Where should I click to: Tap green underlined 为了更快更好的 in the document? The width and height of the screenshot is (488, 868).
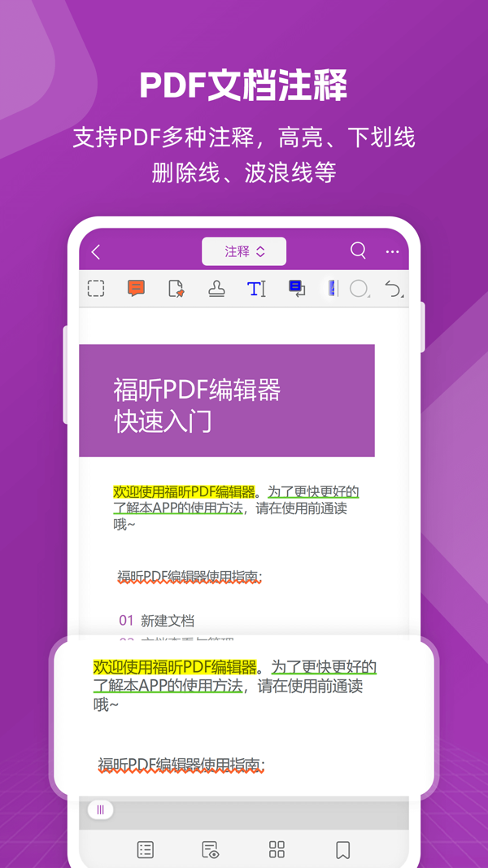point(314,491)
